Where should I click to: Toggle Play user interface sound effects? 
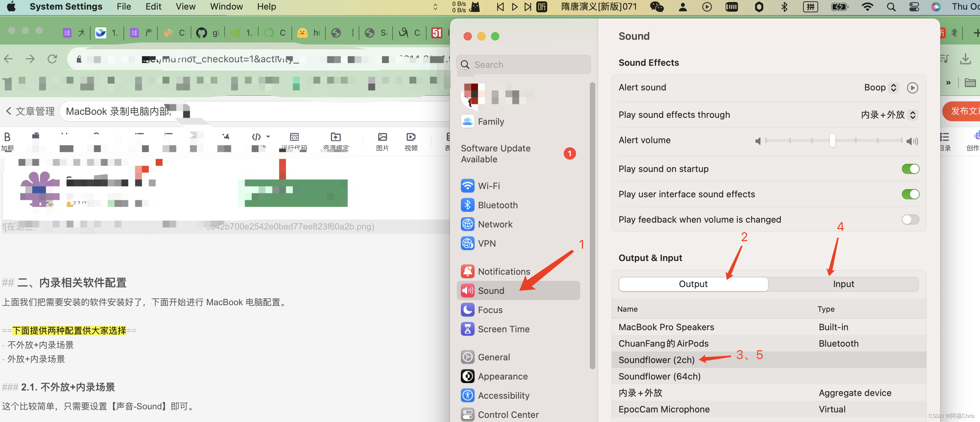click(x=910, y=194)
